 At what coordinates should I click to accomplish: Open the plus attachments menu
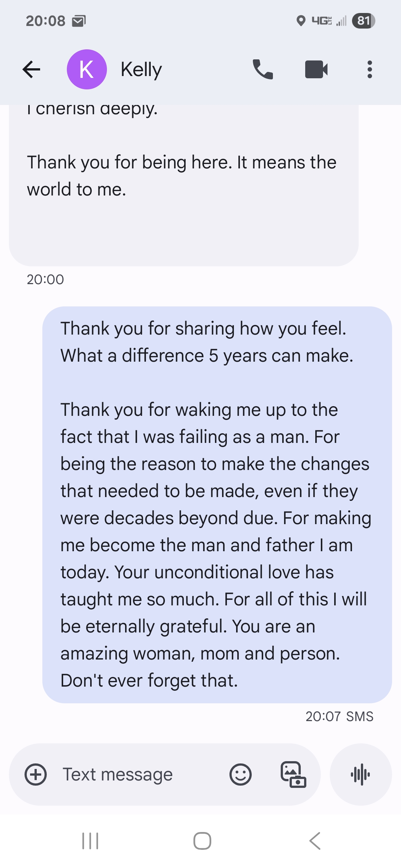pyautogui.click(x=36, y=775)
